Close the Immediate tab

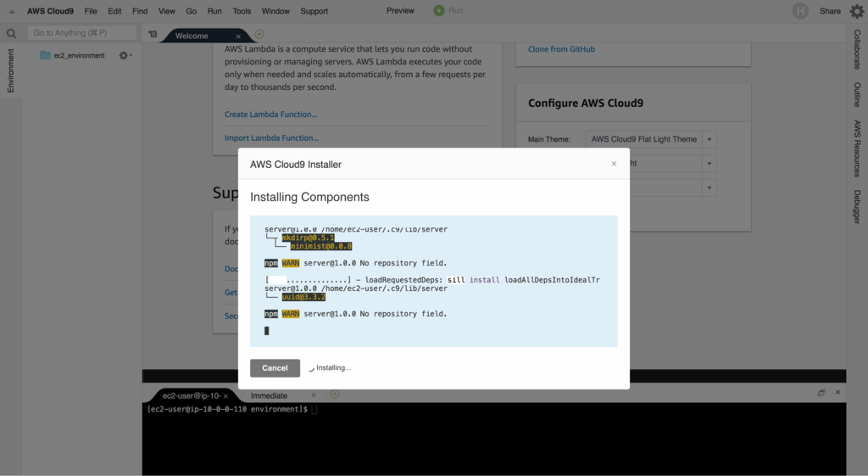click(314, 395)
